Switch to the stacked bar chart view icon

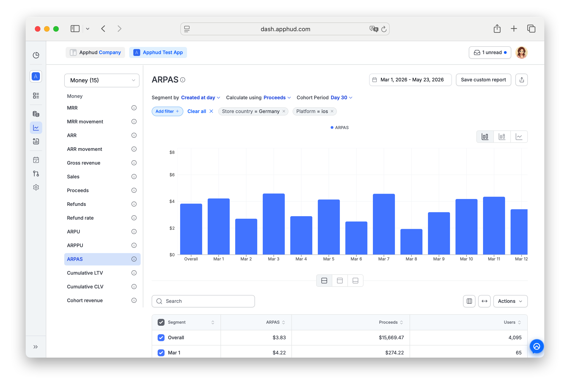pyautogui.click(x=502, y=137)
